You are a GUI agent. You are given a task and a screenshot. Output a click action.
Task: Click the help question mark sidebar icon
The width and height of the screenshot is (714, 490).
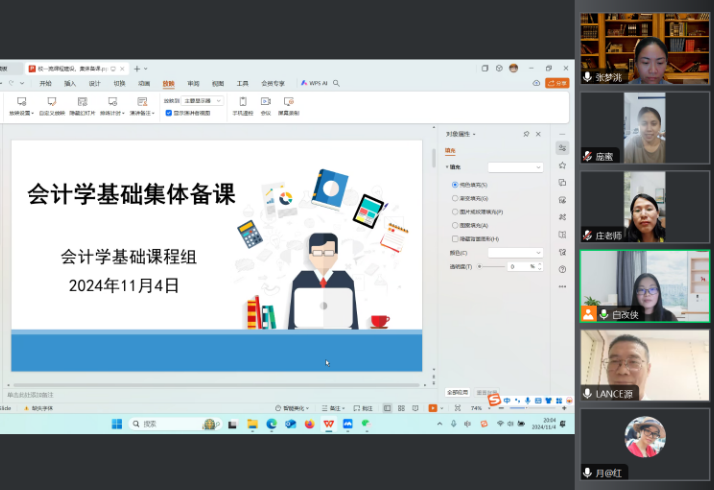pyautogui.click(x=563, y=269)
